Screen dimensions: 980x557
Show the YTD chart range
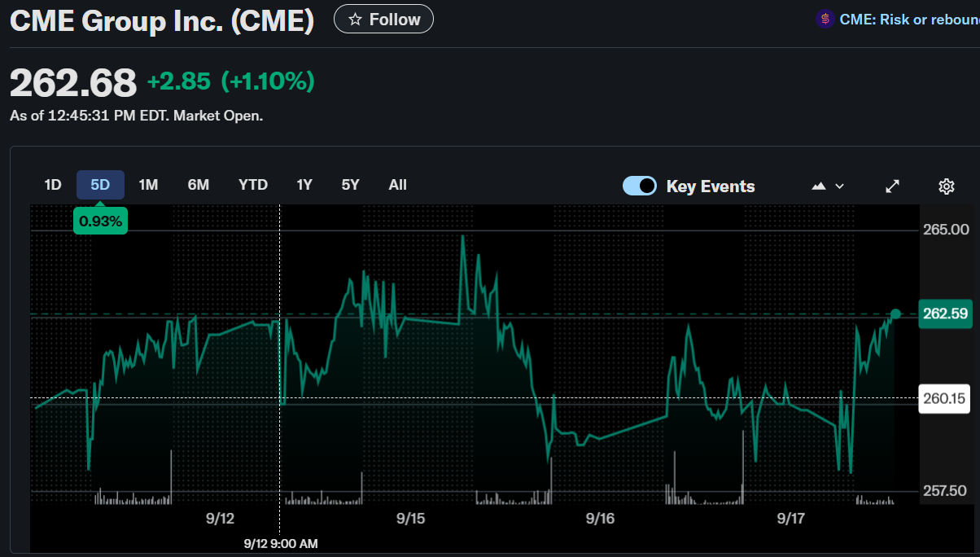(x=253, y=185)
